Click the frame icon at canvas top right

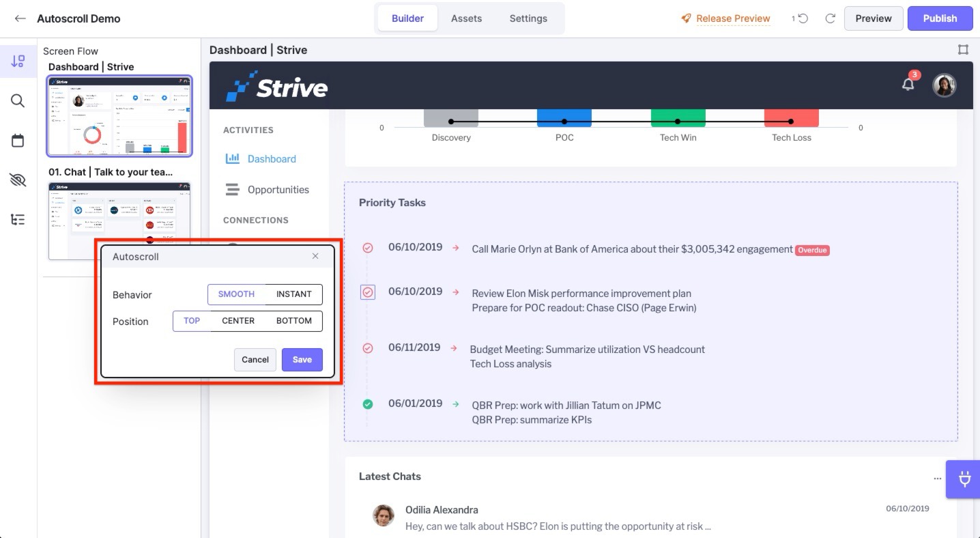tap(962, 50)
